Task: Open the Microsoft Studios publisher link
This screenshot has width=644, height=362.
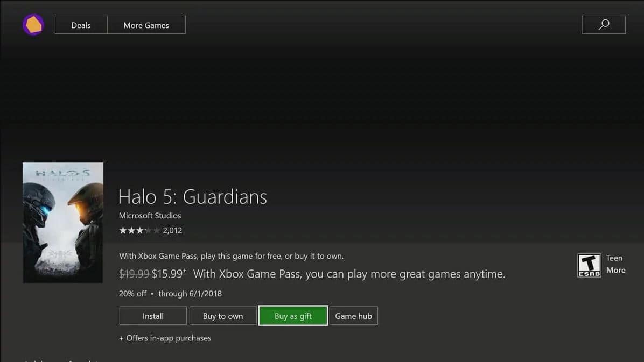Action: coord(150,216)
